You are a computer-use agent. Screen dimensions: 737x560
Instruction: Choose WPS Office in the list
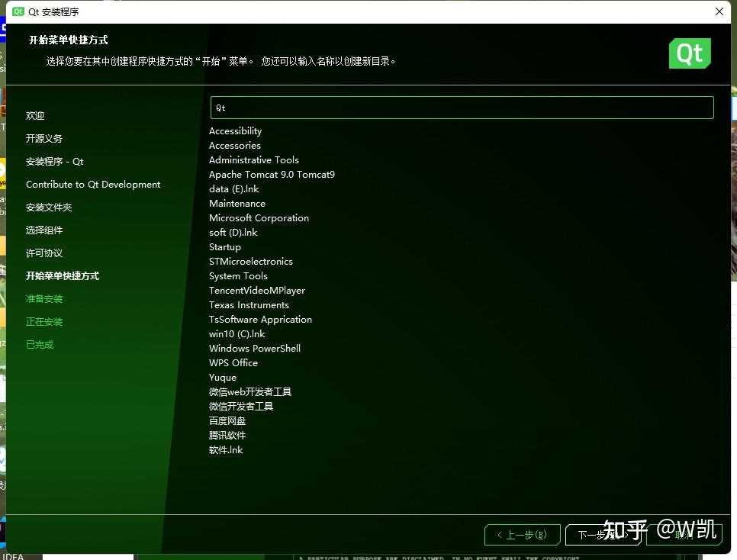(x=233, y=363)
